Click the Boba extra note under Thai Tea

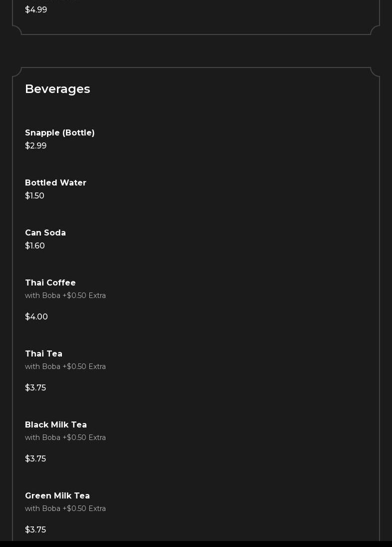click(65, 366)
